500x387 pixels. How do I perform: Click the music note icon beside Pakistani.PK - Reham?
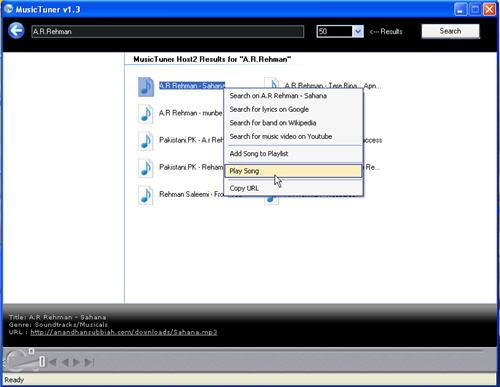pos(146,168)
